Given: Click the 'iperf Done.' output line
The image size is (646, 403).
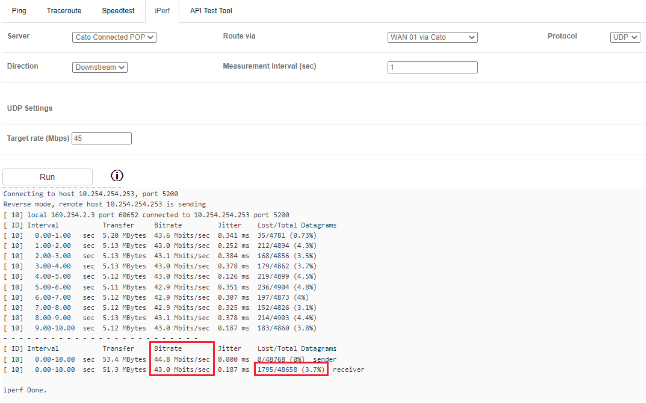Looking at the screenshot, I should coord(27,389).
